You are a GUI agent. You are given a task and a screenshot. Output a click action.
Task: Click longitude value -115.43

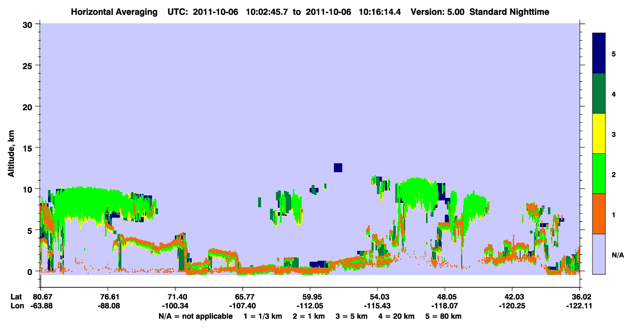pos(377,306)
